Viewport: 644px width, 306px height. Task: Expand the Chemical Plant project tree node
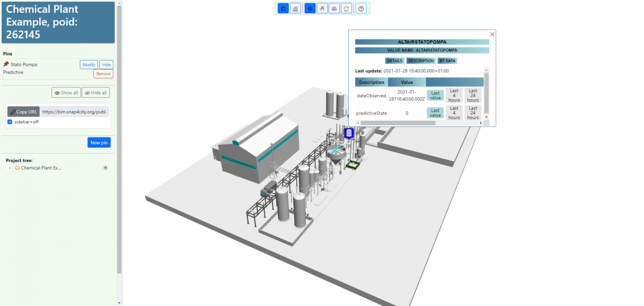pyautogui.click(x=10, y=168)
